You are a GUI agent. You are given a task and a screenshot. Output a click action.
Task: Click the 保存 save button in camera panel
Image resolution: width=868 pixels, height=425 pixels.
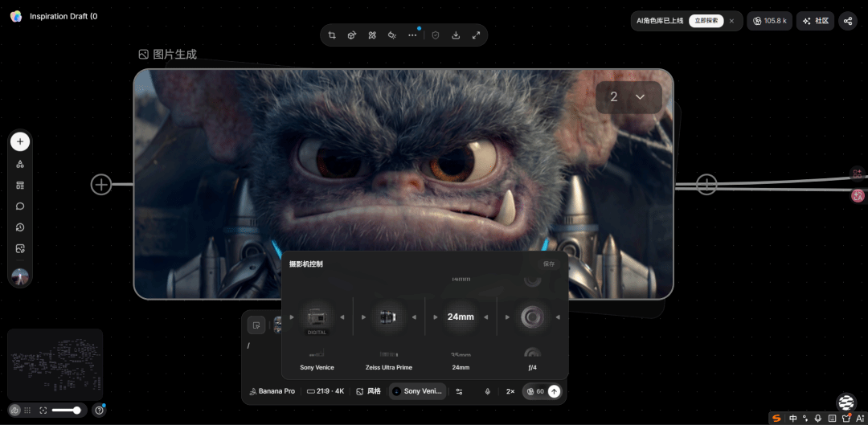548,264
